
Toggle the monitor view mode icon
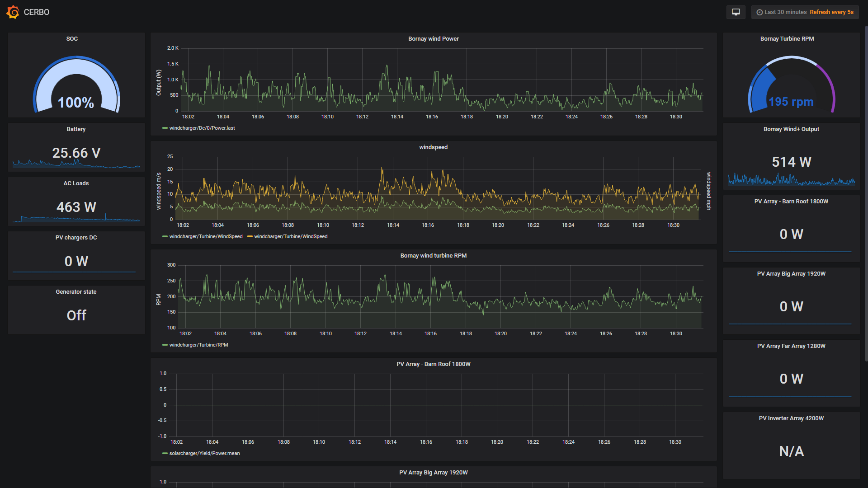pyautogui.click(x=736, y=12)
